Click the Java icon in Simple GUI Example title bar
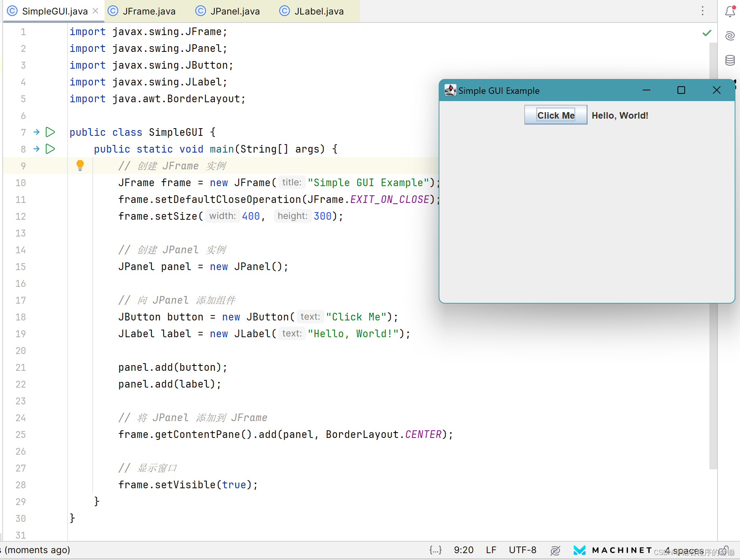Image resolution: width=740 pixels, height=560 pixels. coord(450,90)
